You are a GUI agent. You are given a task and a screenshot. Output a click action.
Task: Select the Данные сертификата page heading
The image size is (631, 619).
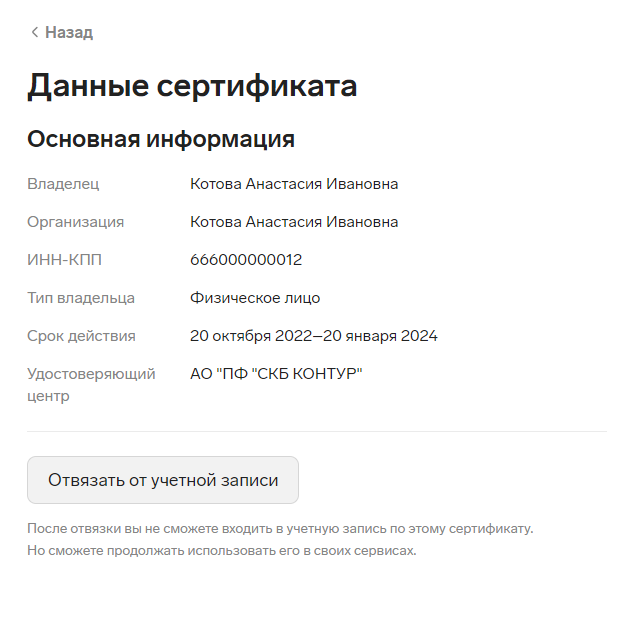(x=192, y=86)
